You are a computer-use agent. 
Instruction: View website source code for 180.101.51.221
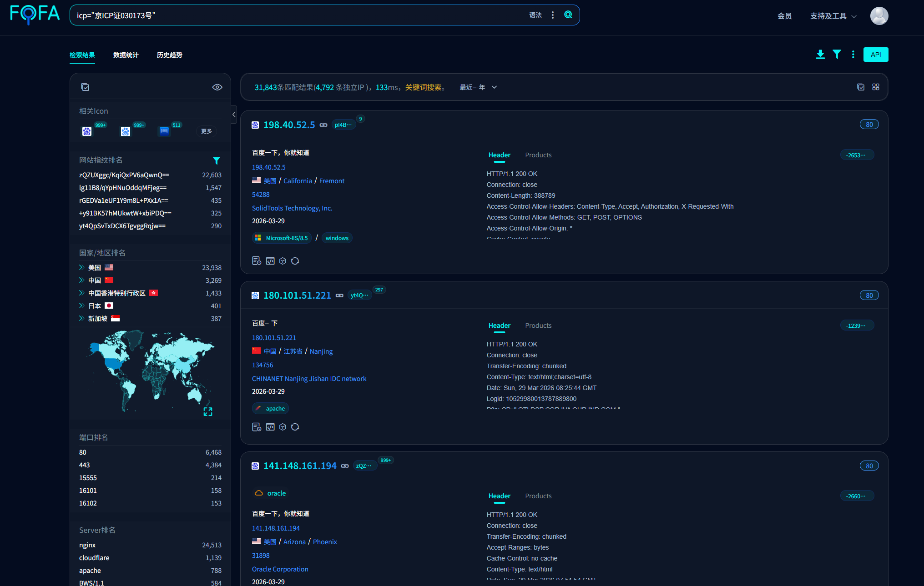(270, 427)
